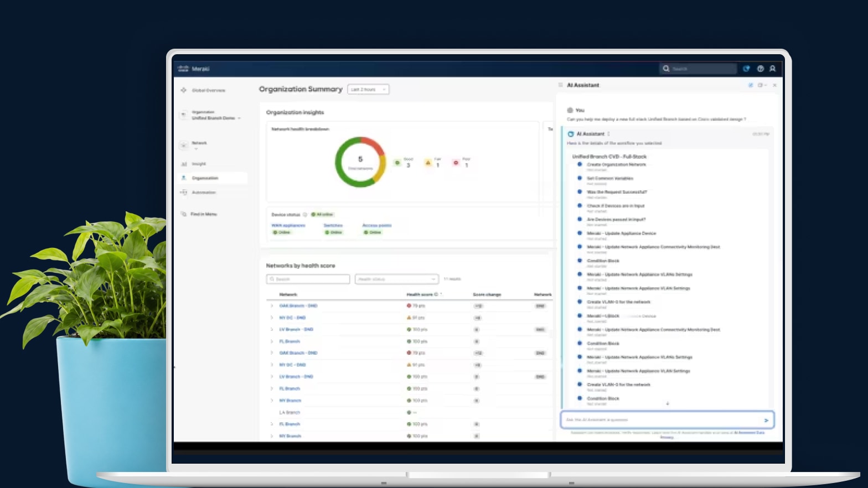This screenshot has height=488, width=868.
Task: Click the AI Assistant panel menu icon
Action: (x=560, y=85)
